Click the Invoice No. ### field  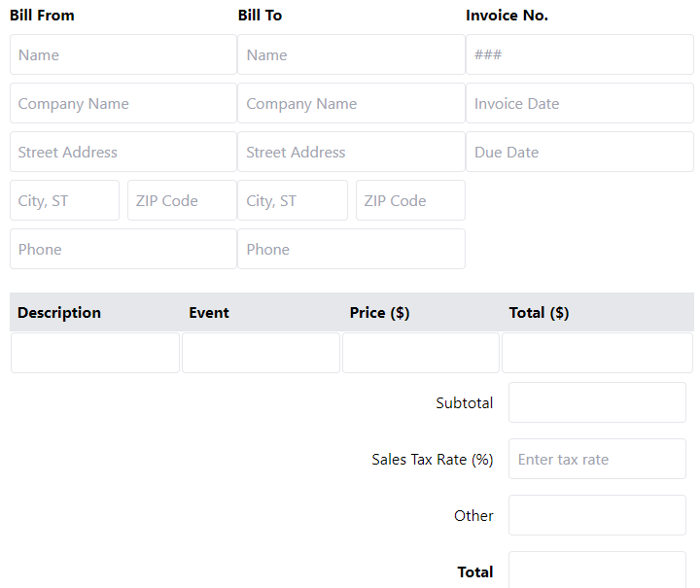coord(579,54)
